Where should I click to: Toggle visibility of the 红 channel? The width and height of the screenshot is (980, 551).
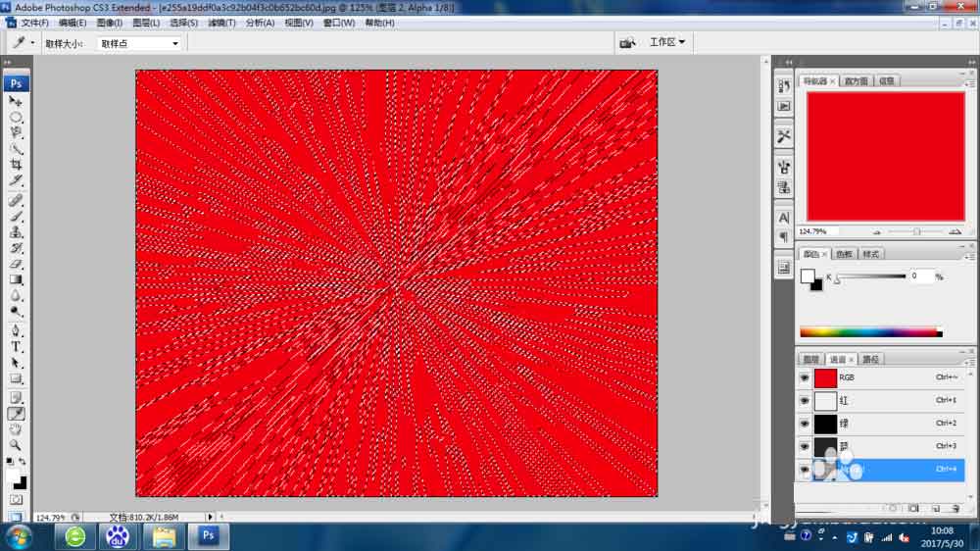click(805, 401)
